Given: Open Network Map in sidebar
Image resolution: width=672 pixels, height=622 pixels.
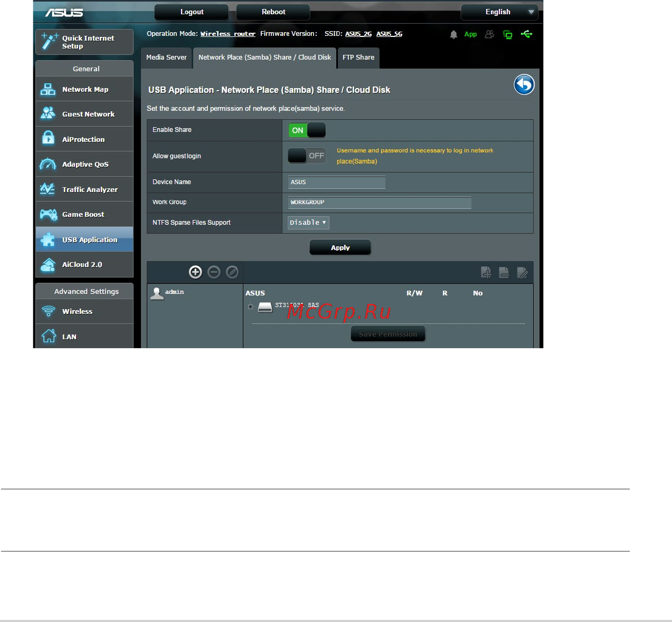Looking at the screenshot, I should pos(84,89).
